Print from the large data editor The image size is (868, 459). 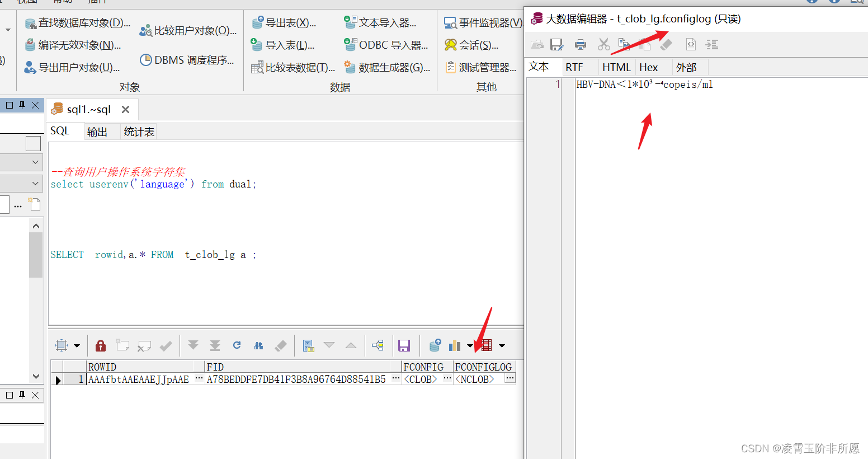pos(581,44)
